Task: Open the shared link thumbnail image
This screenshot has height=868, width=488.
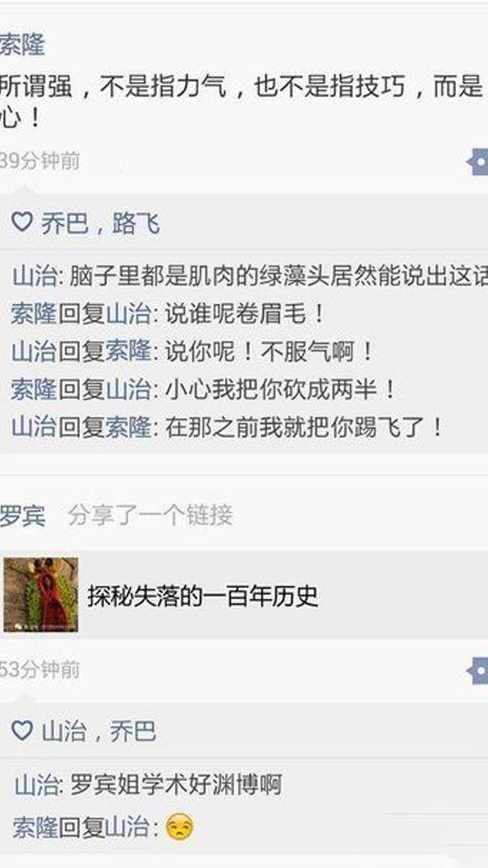Action: coord(41,594)
